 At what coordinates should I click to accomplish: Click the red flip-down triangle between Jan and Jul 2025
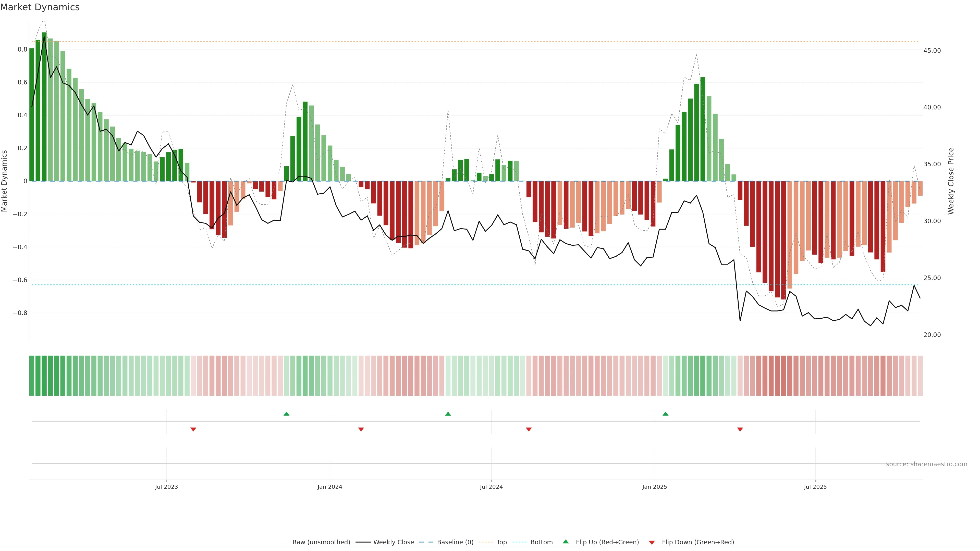click(x=740, y=429)
